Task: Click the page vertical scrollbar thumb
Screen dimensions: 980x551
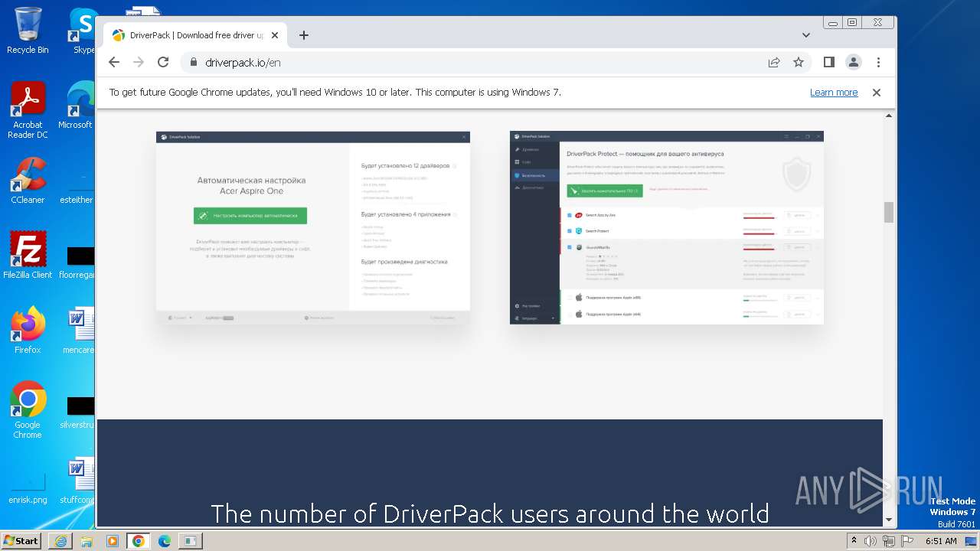Action: click(889, 212)
